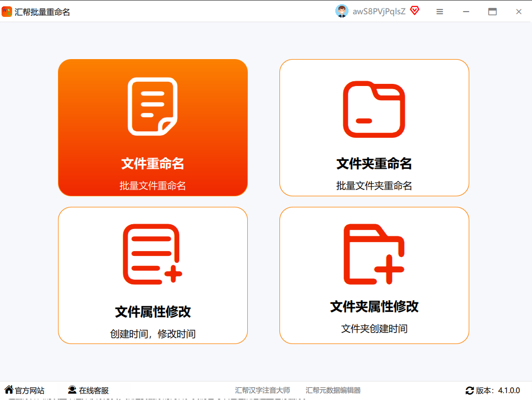Open the 文件属性修改 file attributes card
Image resolution: width=532 pixels, height=401 pixels.
pyautogui.click(x=153, y=275)
